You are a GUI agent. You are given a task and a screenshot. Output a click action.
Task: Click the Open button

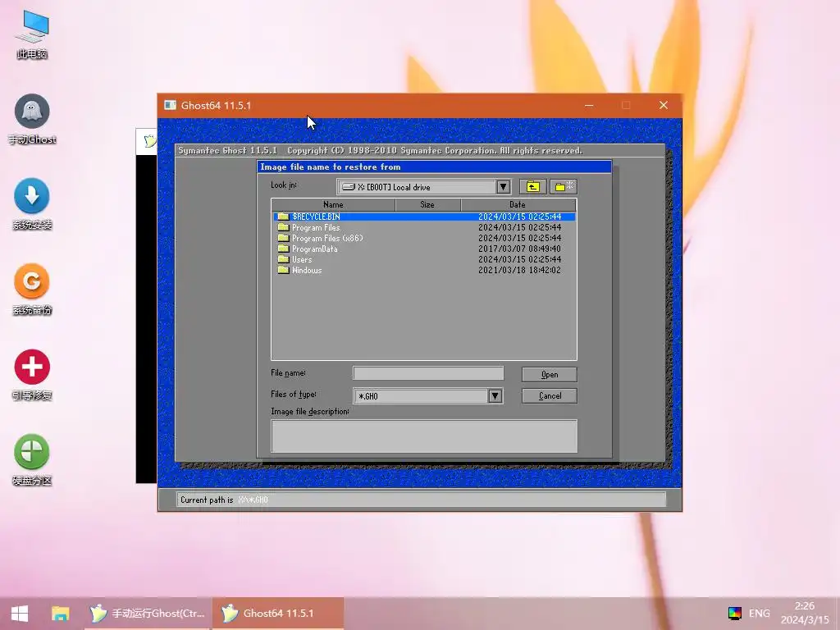point(550,374)
